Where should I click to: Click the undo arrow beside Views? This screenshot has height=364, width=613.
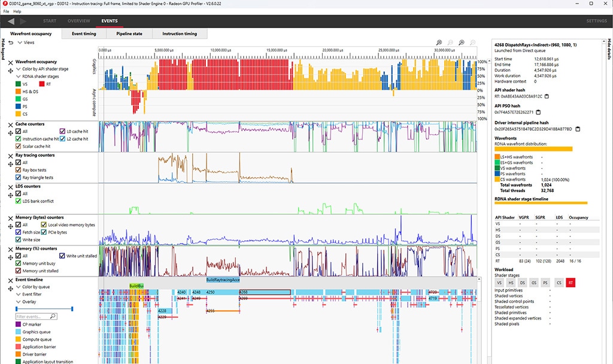(10, 43)
